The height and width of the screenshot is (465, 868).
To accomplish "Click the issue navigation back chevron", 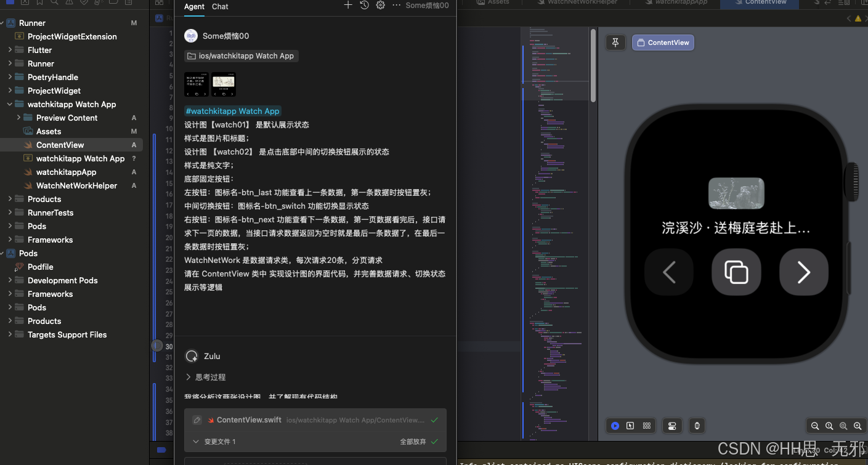I will pyautogui.click(x=849, y=19).
